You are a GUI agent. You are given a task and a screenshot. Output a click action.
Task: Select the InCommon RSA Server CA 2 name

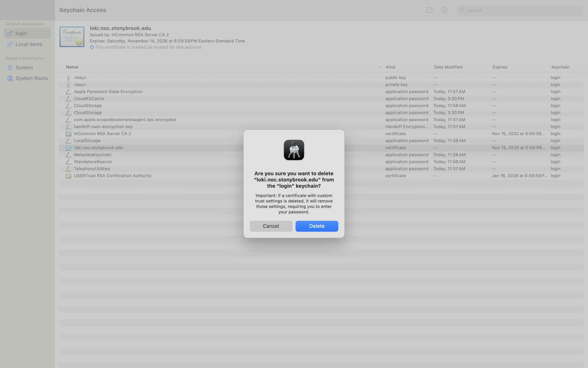pyautogui.click(x=102, y=134)
